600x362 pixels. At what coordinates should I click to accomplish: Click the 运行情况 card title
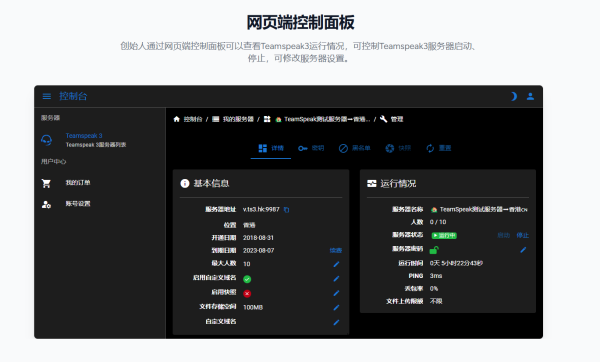pyautogui.click(x=398, y=184)
